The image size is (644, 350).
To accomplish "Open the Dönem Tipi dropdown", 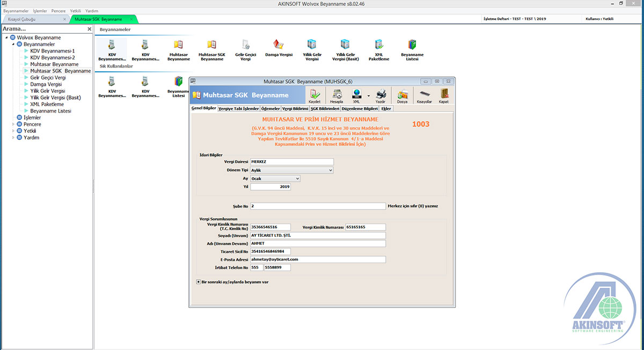I will [x=330, y=170].
